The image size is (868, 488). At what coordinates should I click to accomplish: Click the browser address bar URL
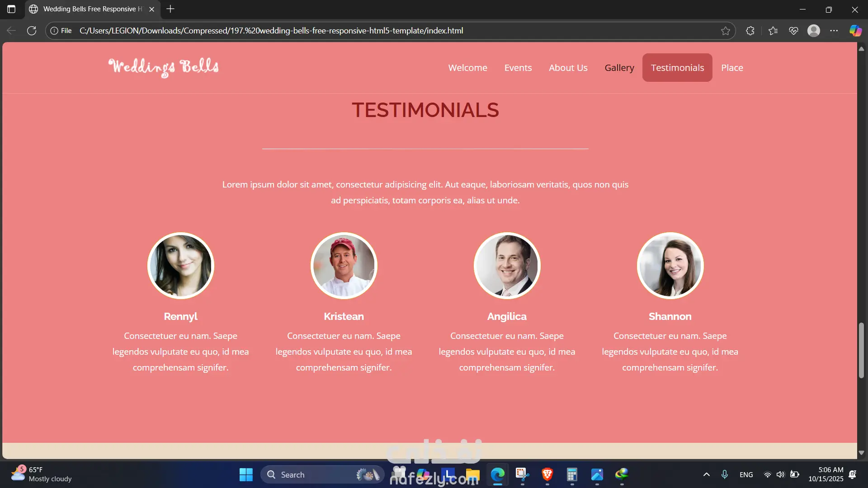pos(271,31)
